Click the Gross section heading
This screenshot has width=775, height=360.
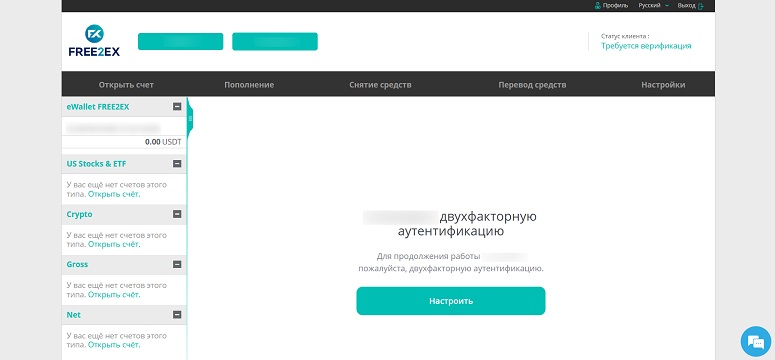coord(77,265)
